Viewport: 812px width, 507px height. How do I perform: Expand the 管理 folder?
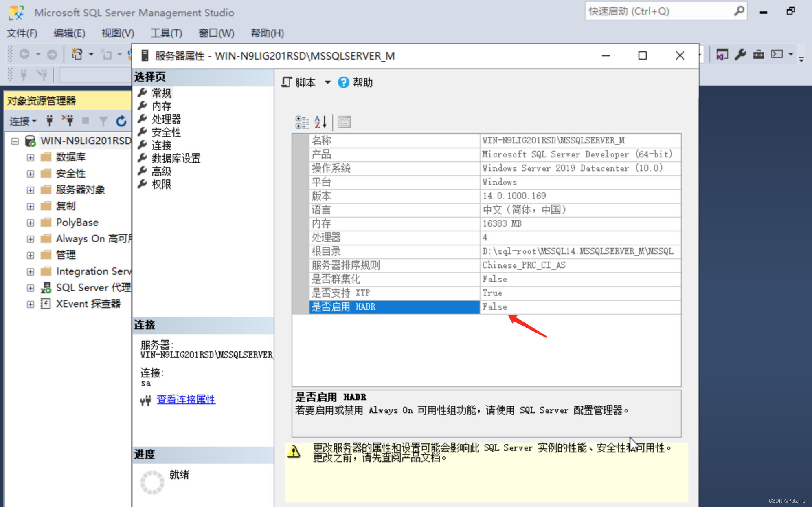[31, 256]
